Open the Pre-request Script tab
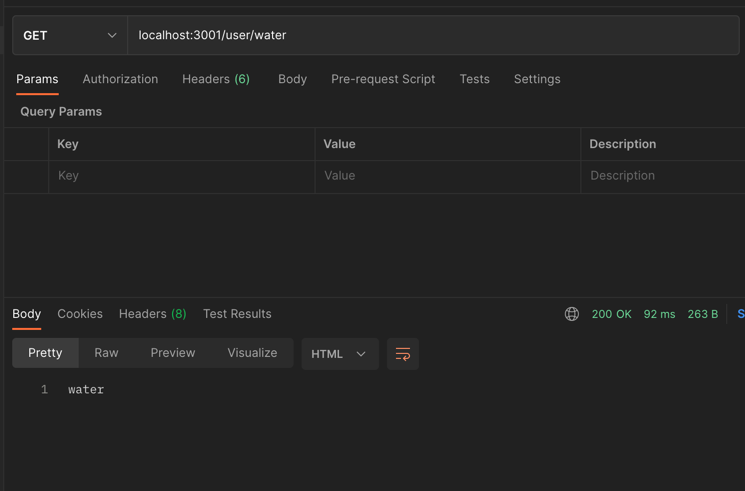The height and width of the screenshot is (491, 745). (383, 79)
